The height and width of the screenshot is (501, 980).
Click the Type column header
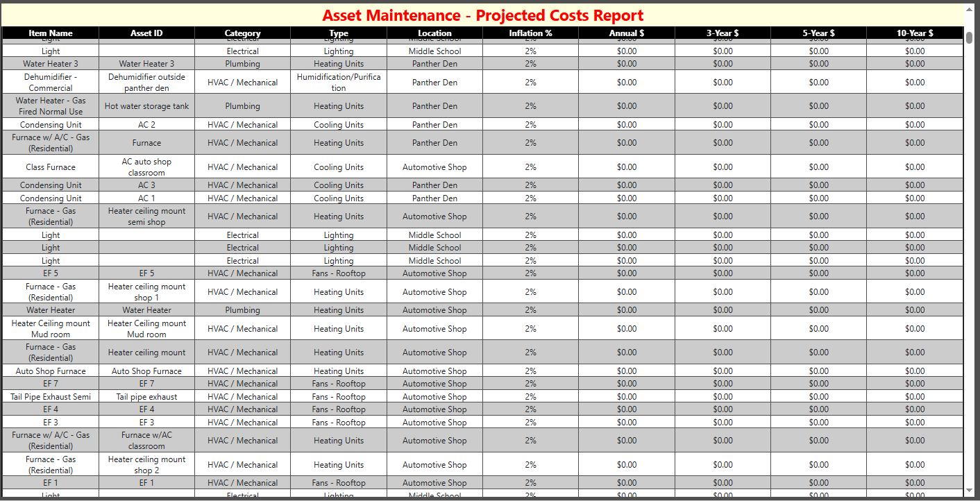(338, 33)
